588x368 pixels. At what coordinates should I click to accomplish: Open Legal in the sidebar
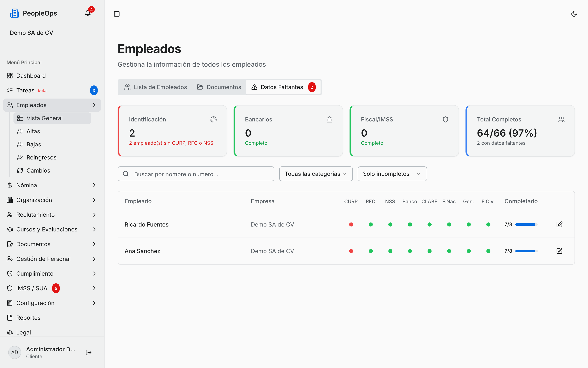pos(52,332)
